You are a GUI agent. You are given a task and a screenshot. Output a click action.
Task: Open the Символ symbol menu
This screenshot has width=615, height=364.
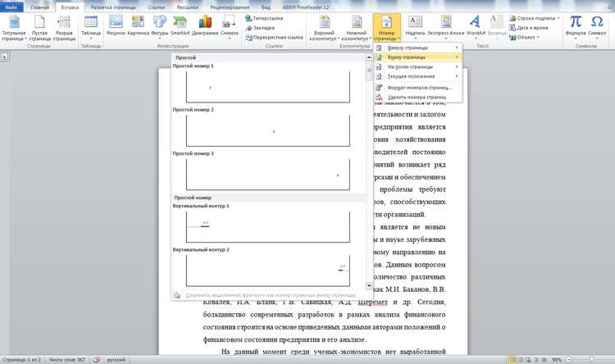click(x=597, y=27)
